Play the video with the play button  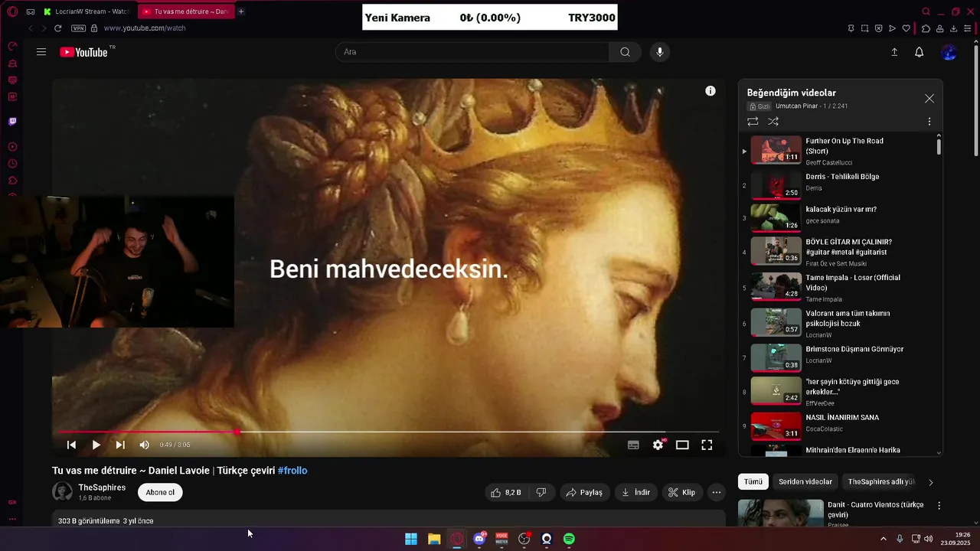point(96,445)
